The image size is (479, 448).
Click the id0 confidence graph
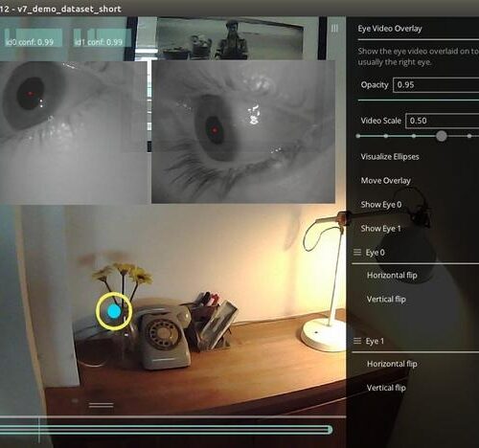(33, 38)
